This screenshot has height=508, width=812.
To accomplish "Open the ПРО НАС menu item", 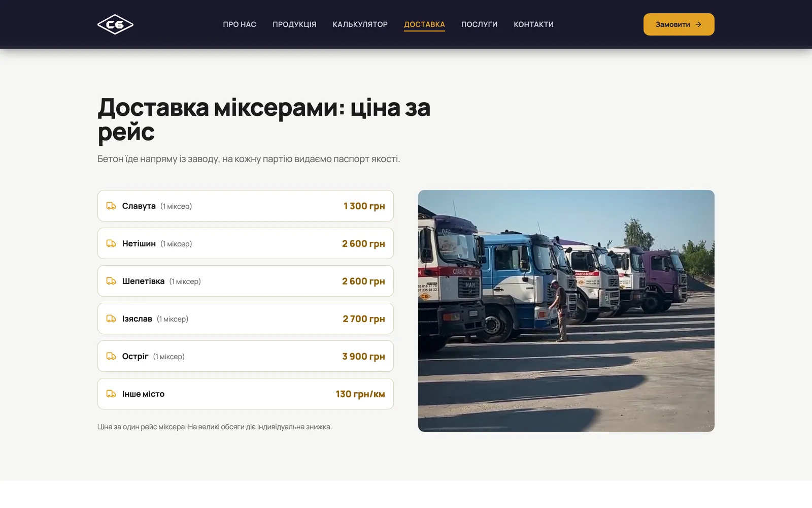I will coord(240,24).
